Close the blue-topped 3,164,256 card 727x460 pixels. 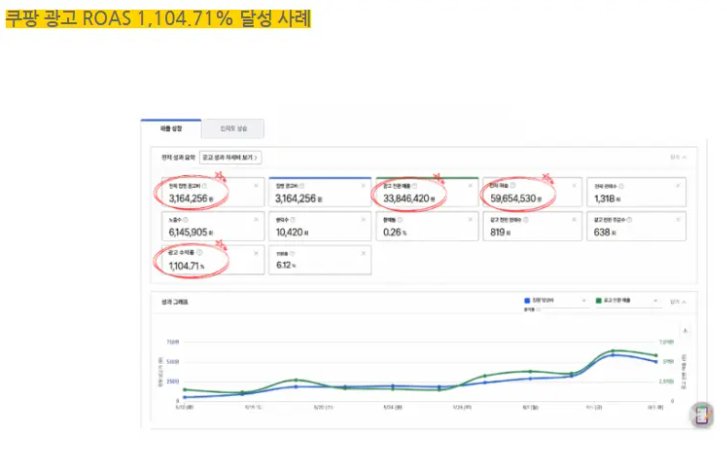(364, 185)
